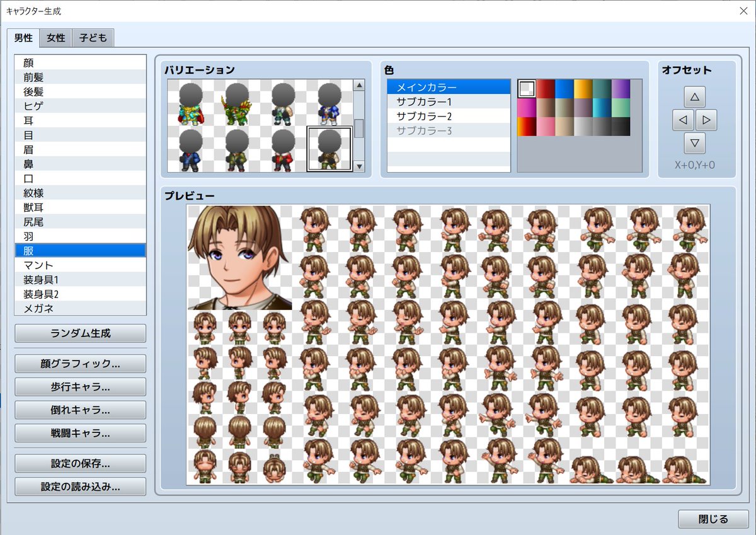Pick the dark teal gradient swatch

click(602, 89)
